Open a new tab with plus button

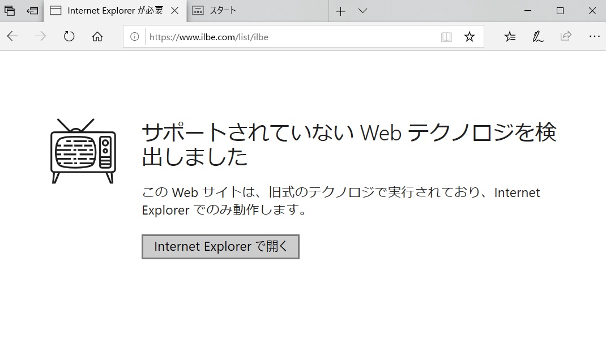pyautogui.click(x=340, y=11)
